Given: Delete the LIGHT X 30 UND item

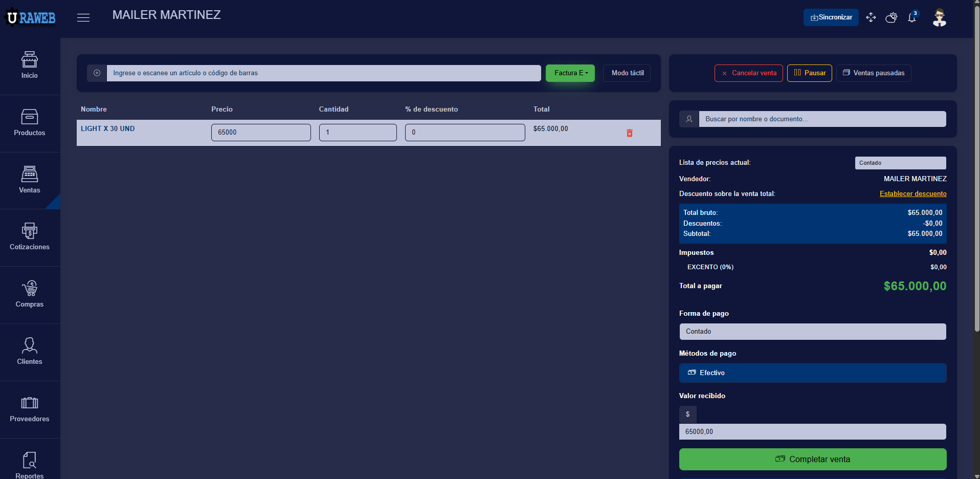Looking at the screenshot, I should [629, 133].
